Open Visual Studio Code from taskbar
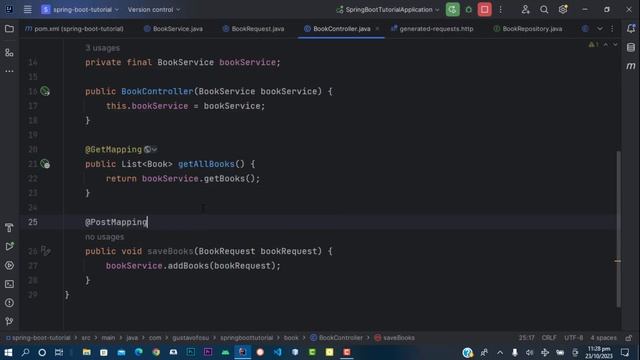 (x=278, y=352)
